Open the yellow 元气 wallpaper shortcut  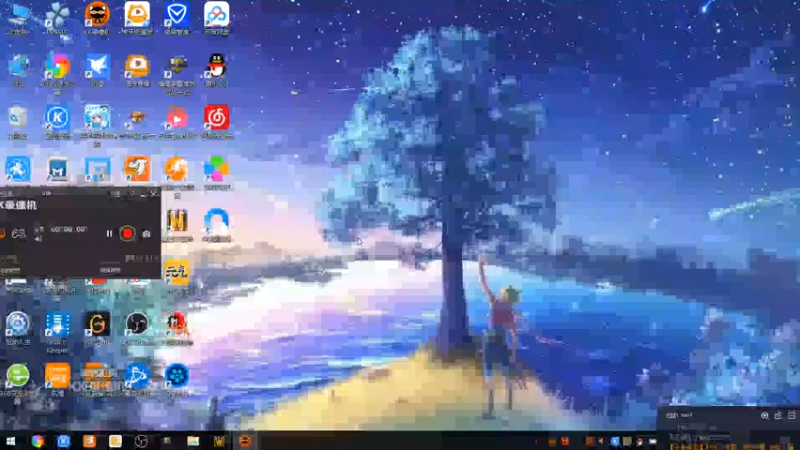pyautogui.click(x=177, y=272)
